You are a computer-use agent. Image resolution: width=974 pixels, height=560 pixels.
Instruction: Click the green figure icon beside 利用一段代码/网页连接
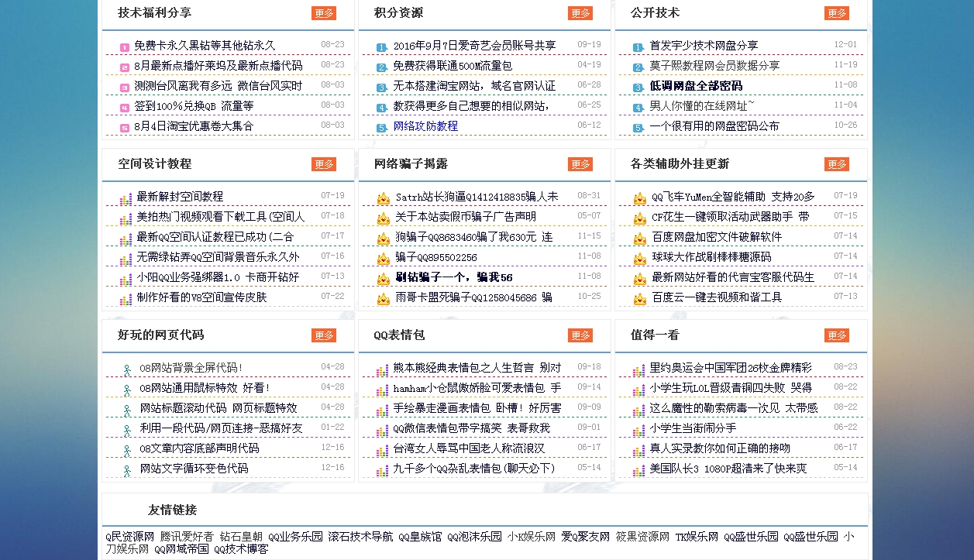coord(127,430)
